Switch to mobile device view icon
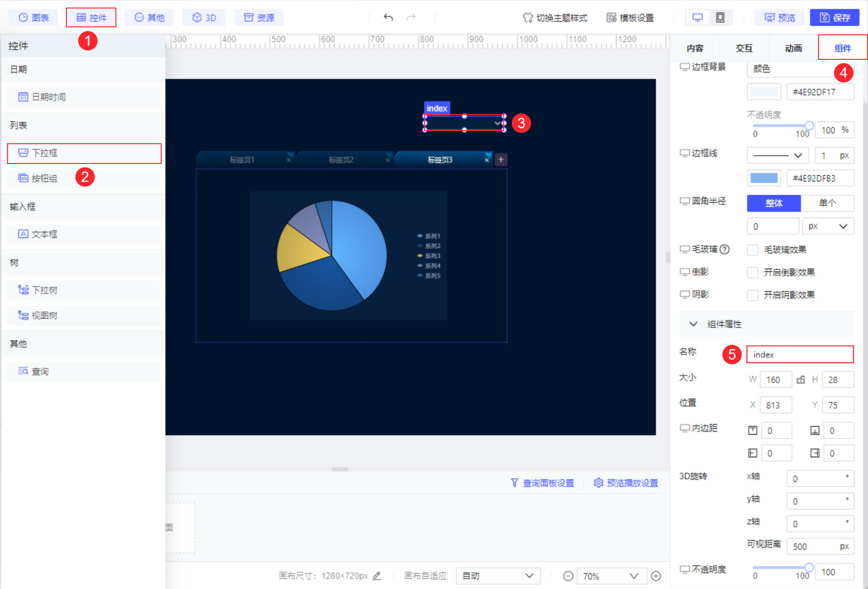This screenshot has height=589, width=868. point(720,17)
